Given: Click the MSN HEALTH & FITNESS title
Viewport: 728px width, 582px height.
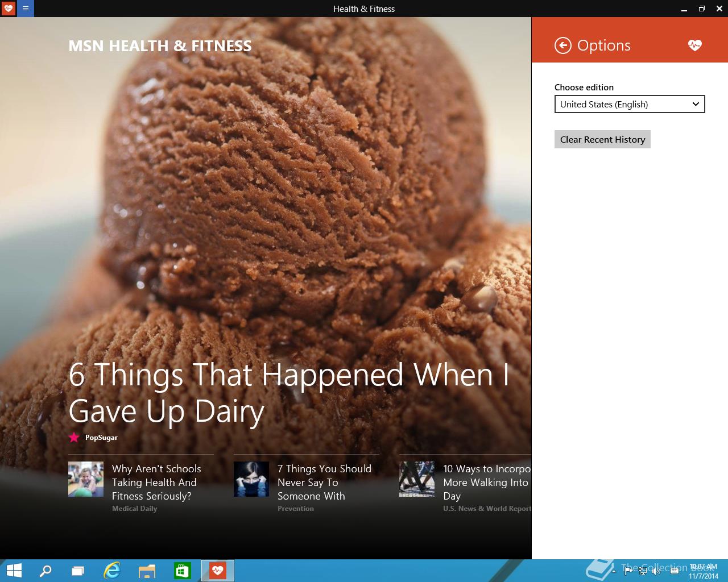Looking at the screenshot, I should (x=160, y=46).
